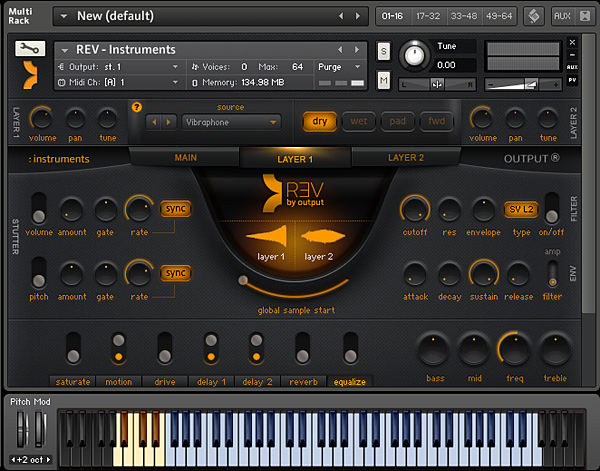The height and width of the screenshot is (471, 600).
Task: Mute the instrument with M button
Action: [x=383, y=80]
